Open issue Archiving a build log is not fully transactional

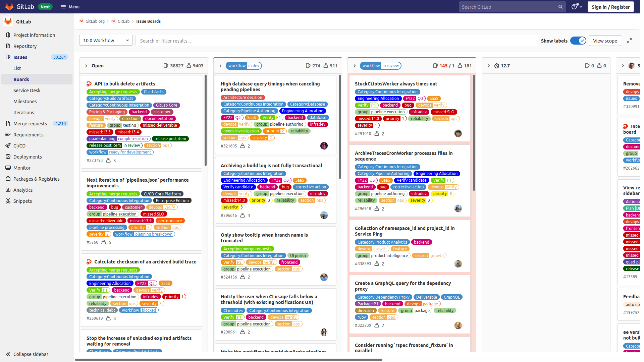(x=271, y=166)
